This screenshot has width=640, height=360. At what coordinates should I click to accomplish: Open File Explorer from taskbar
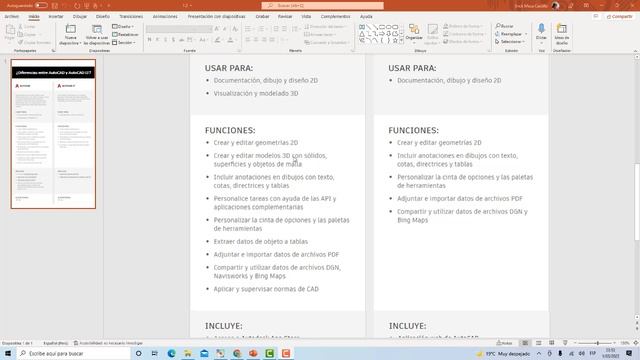(188, 353)
